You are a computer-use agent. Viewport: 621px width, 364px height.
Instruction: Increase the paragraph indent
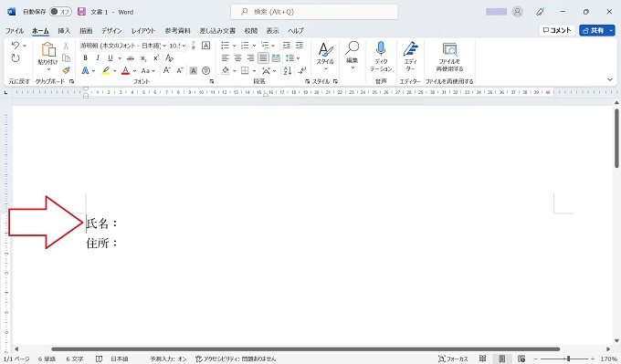[300, 46]
